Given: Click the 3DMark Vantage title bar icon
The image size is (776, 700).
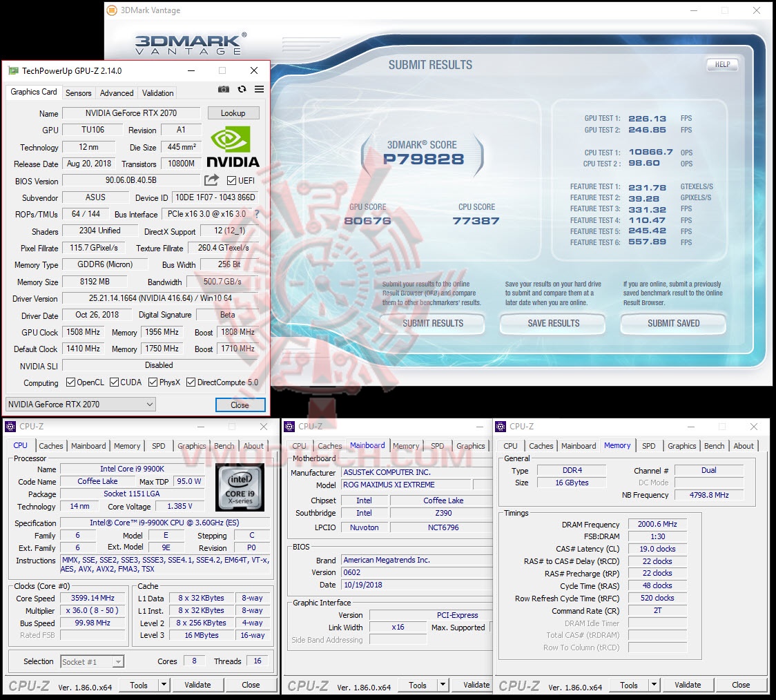Looking at the screenshot, I should pyautogui.click(x=113, y=10).
